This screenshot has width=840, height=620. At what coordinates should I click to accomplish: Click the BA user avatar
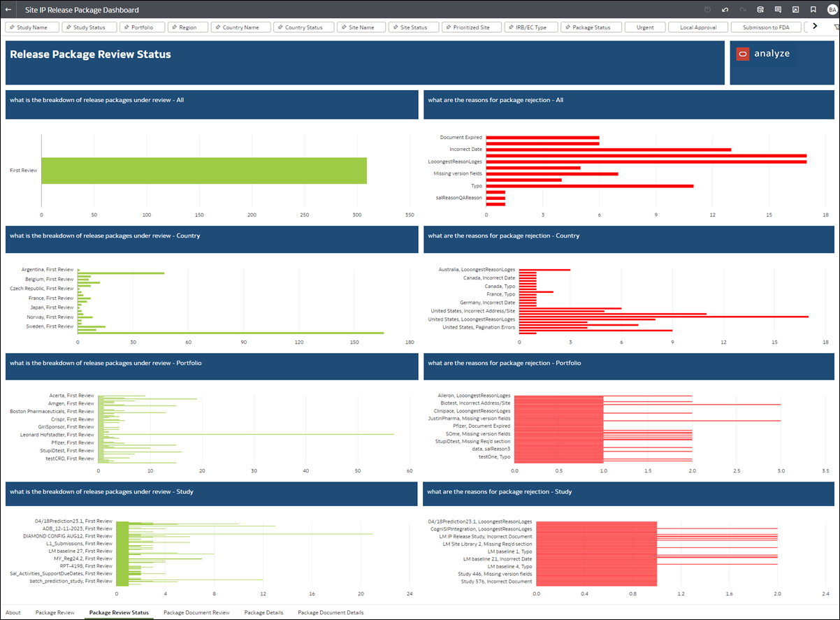point(832,10)
